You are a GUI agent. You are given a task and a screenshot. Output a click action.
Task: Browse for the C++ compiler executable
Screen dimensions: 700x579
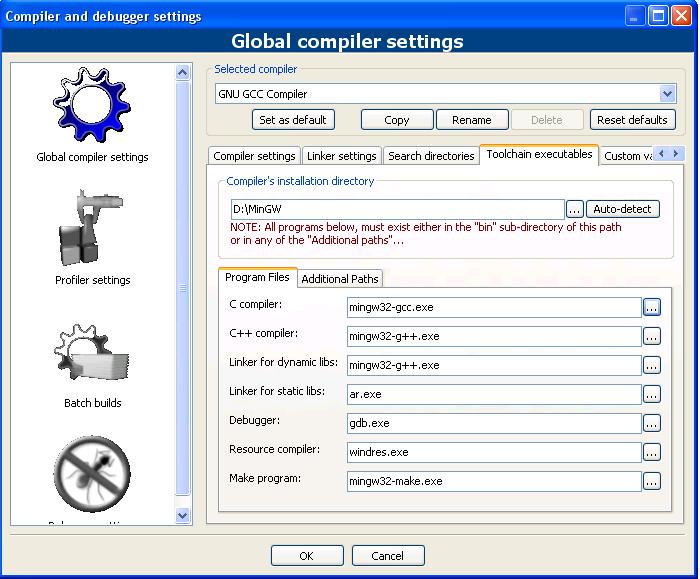pos(651,336)
